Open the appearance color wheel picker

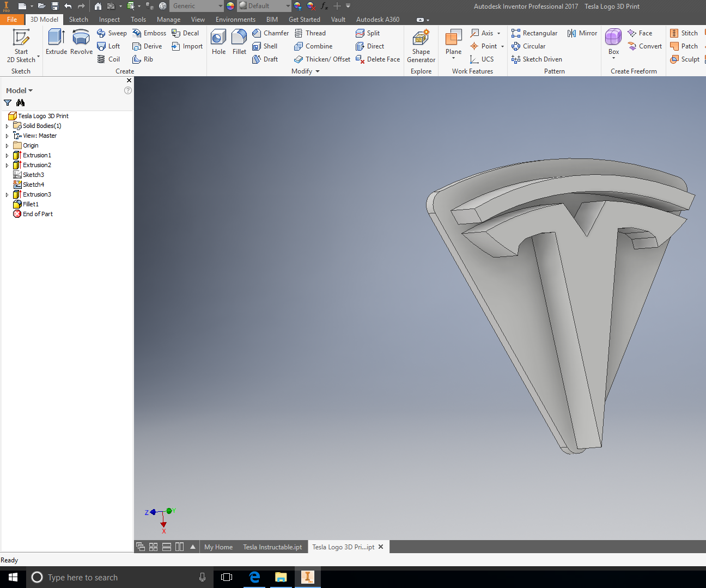coord(230,6)
